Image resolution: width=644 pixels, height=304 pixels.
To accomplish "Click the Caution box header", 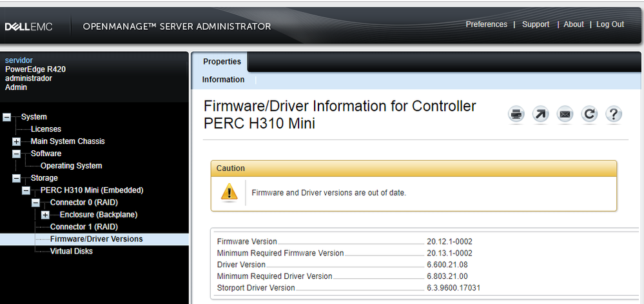I will [x=414, y=168].
